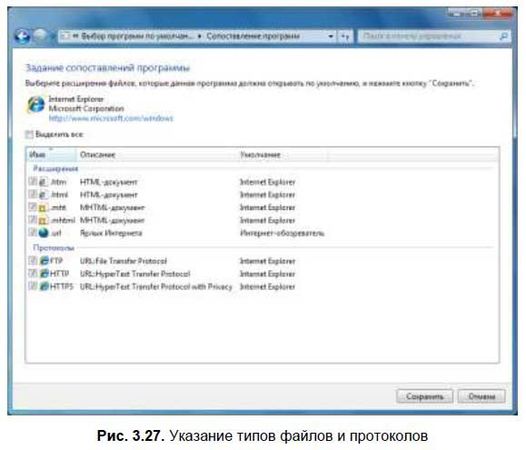The height and width of the screenshot is (450, 526).
Task: Toggle the FTP checkbox
Action: pyautogui.click(x=33, y=260)
